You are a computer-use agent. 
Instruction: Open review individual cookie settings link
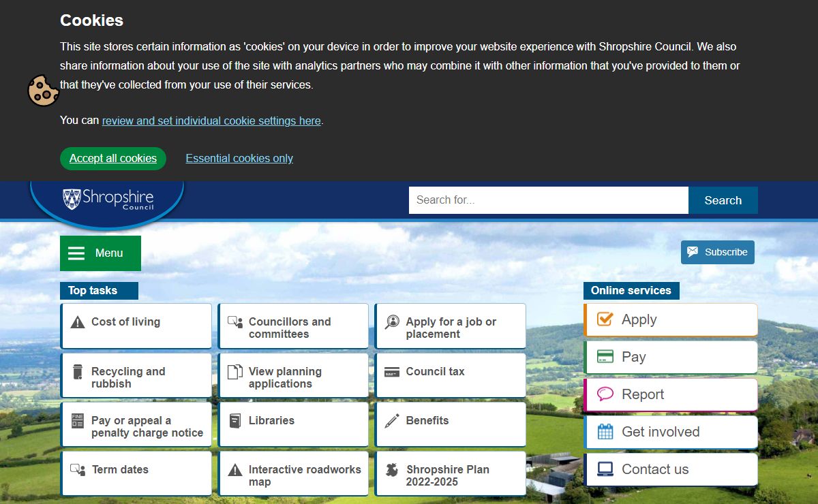click(x=211, y=121)
